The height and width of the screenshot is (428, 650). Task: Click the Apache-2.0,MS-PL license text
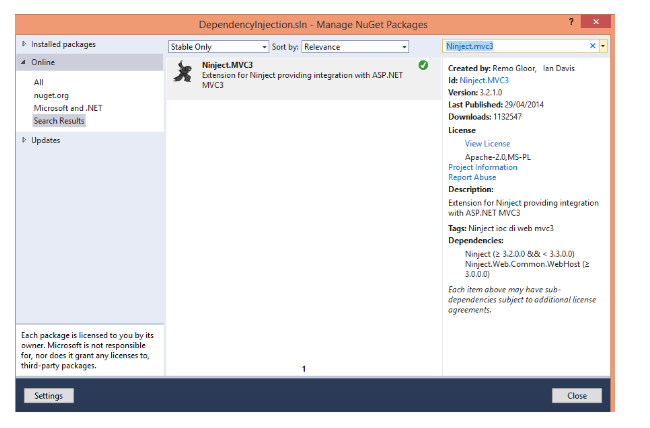click(497, 157)
